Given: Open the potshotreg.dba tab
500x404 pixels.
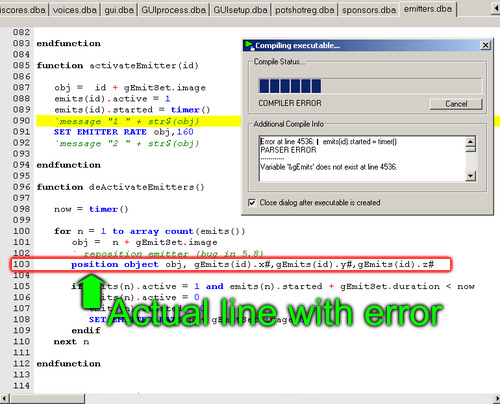Looking at the screenshot, I should (305, 10).
